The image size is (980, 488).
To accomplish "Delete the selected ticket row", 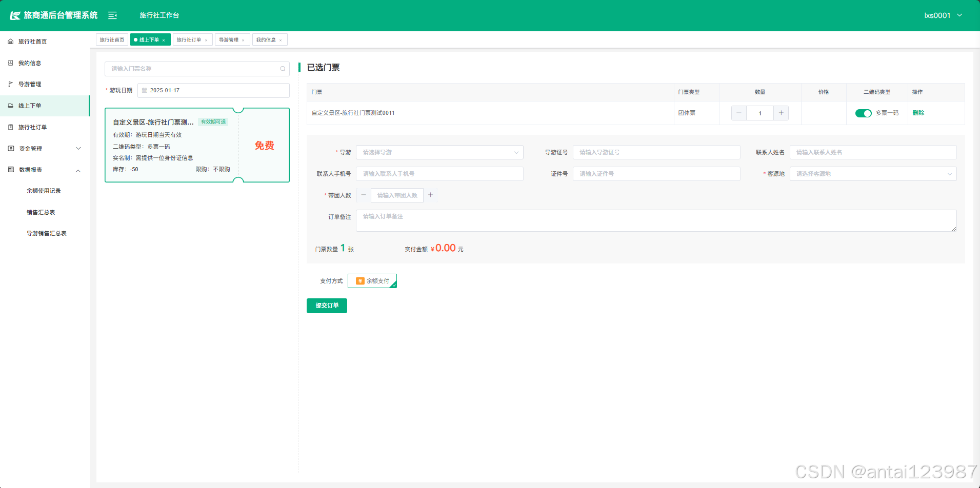I will (x=918, y=113).
